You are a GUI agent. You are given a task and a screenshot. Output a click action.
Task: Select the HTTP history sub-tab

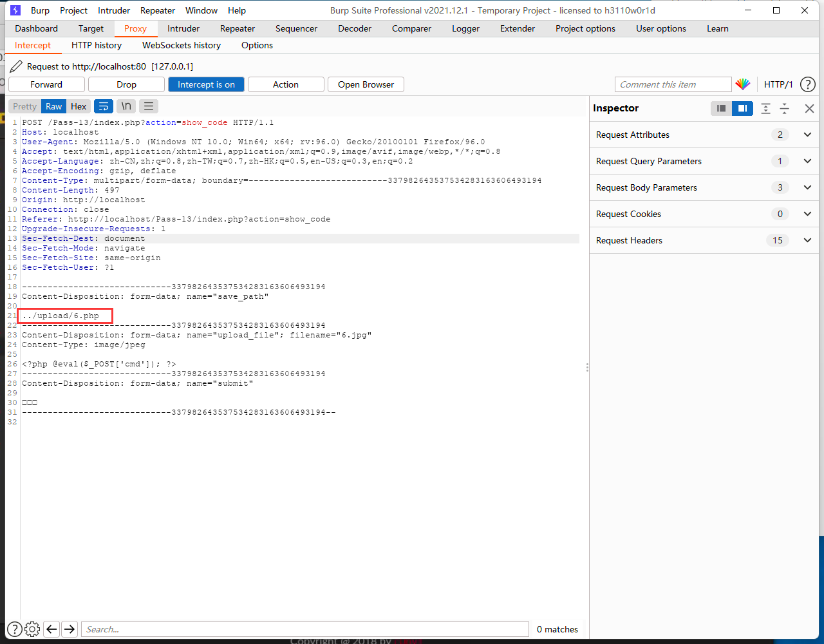click(97, 45)
